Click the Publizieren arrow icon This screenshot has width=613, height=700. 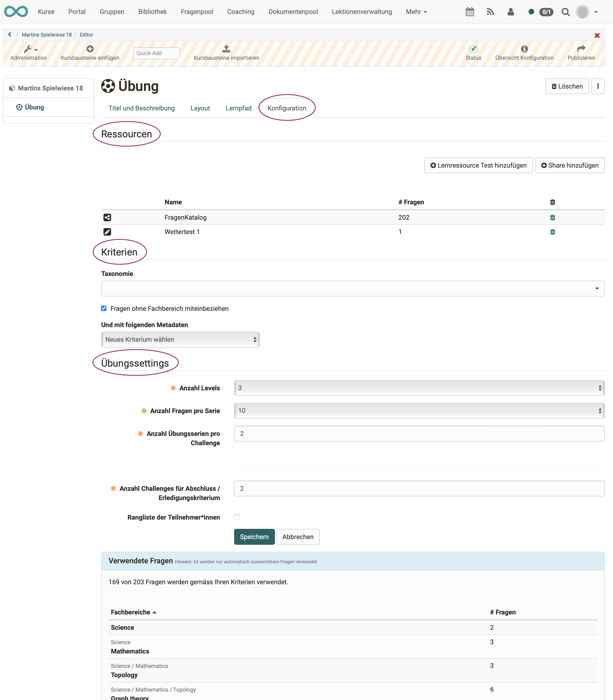tap(581, 49)
